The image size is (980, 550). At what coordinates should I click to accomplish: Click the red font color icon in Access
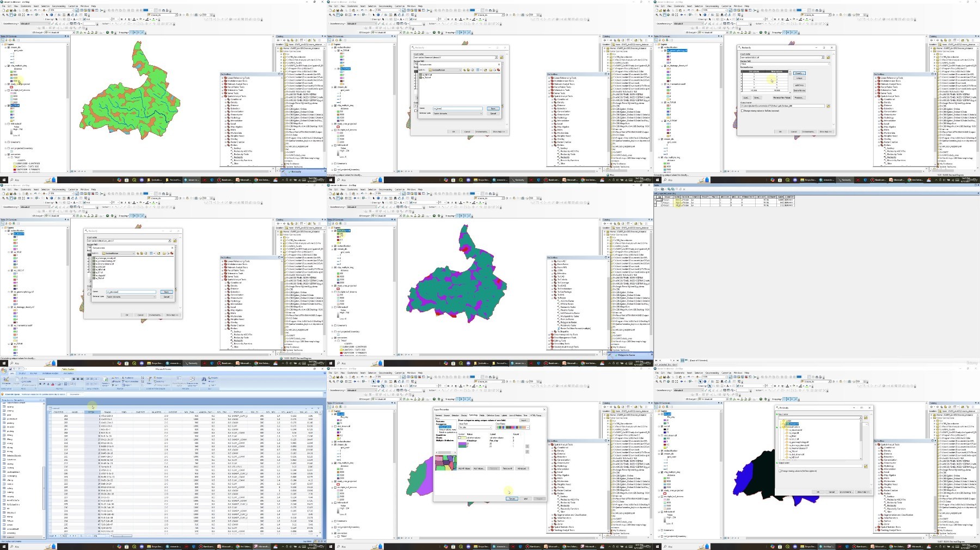[x=53, y=384]
